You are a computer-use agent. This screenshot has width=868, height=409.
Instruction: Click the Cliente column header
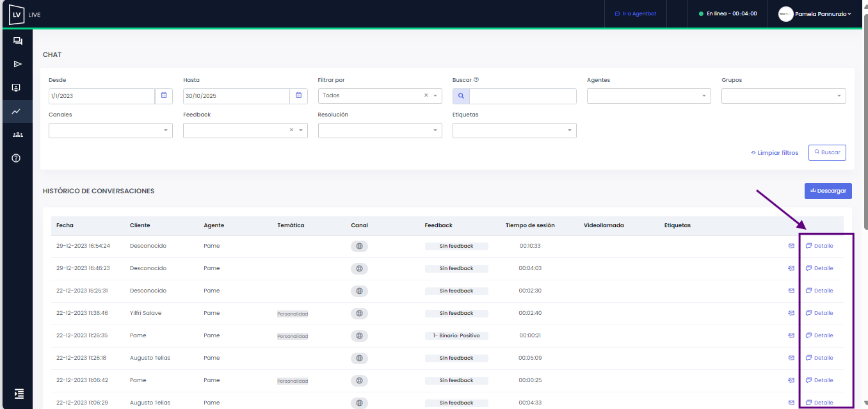click(x=140, y=225)
